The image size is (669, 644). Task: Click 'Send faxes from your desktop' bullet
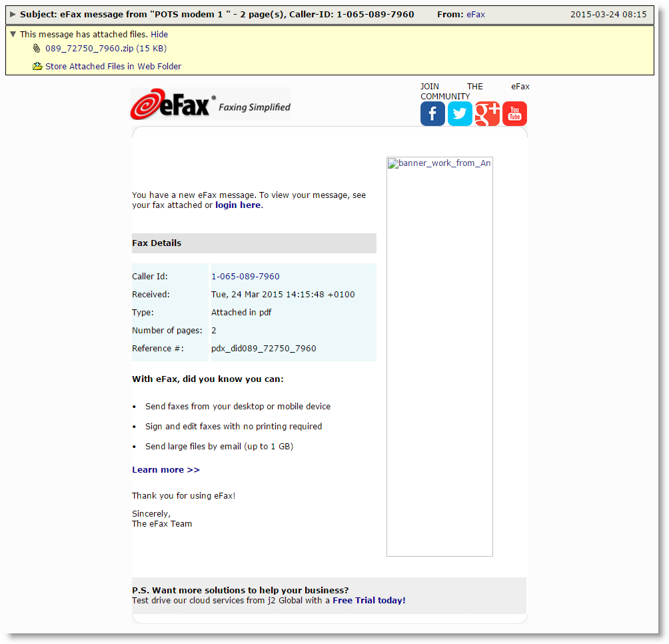click(238, 406)
